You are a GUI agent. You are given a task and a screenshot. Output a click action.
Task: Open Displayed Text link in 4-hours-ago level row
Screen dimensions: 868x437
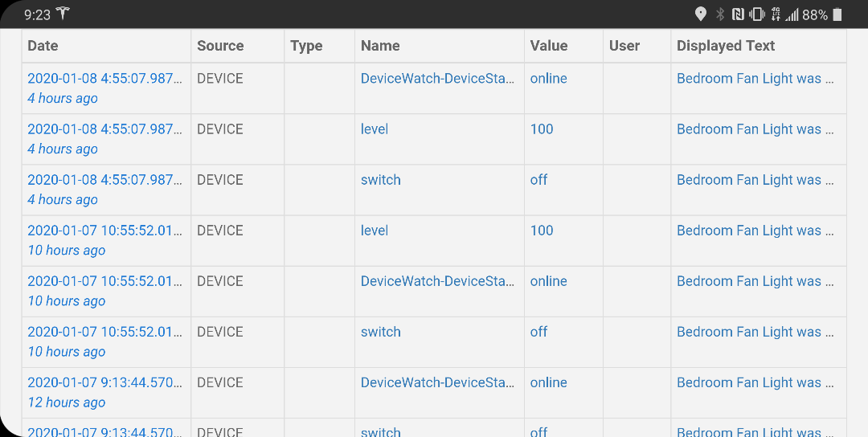[755, 129]
